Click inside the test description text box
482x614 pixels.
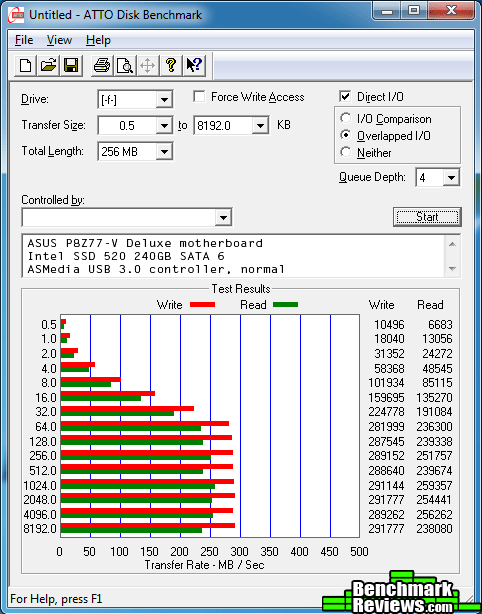[234, 256]
